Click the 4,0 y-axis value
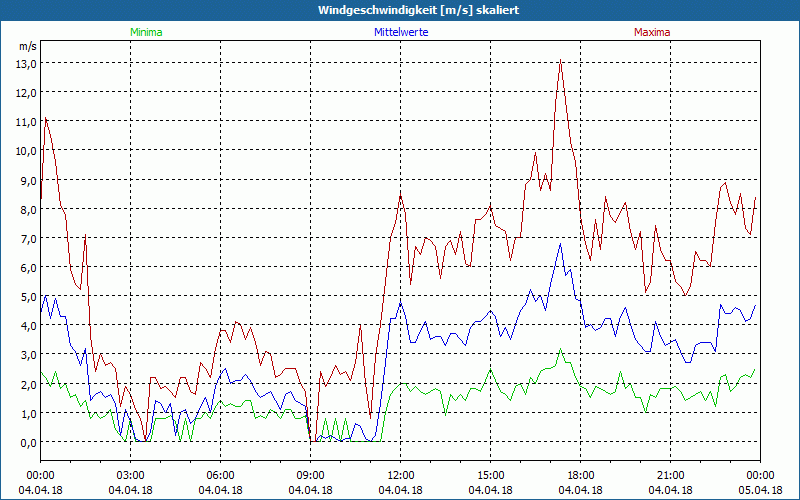Viewport: 800px width, 500px height. [x=29, y=326]
